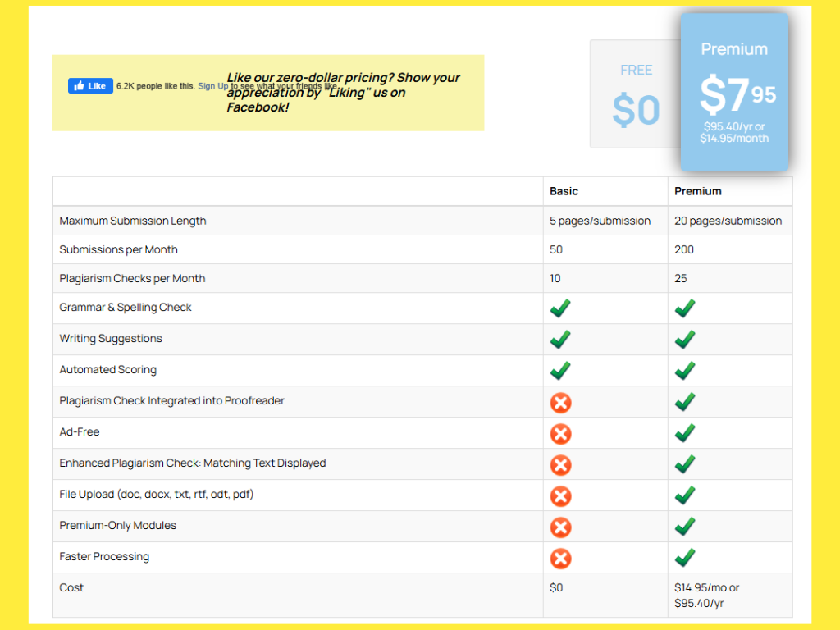Screen dimensions: 840x630
Task: Click the Premium column header
Action: tap(698, 191)
